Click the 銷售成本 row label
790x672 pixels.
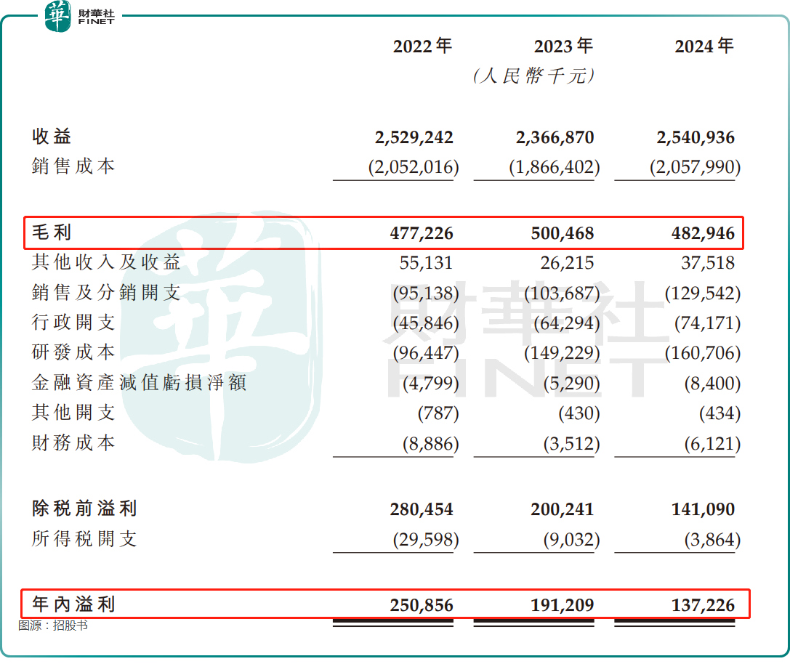[73, 166]
